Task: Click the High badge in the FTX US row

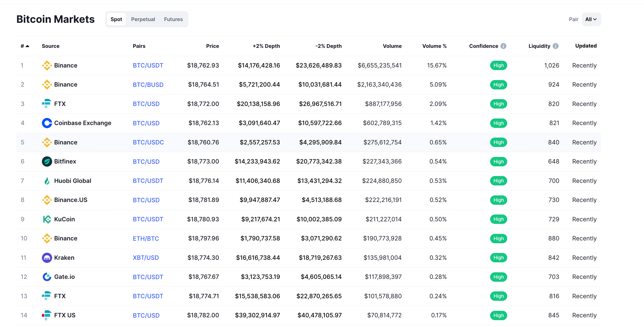Action: point(498,315)
